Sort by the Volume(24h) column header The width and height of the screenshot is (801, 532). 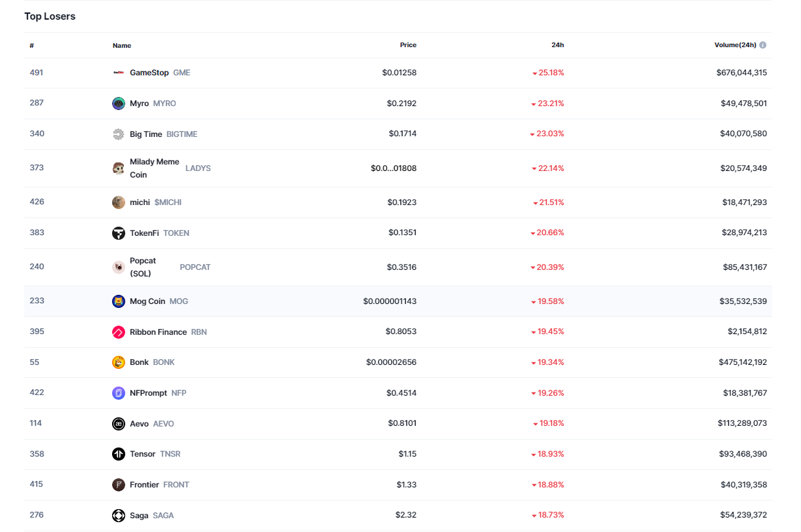[x=735, y=45]
